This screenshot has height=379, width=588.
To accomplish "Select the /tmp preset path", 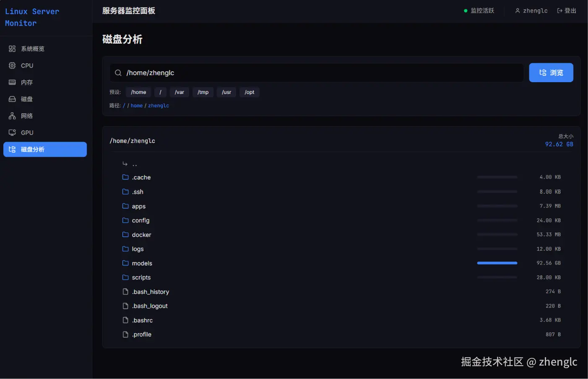I will click(x=203, y=92).
